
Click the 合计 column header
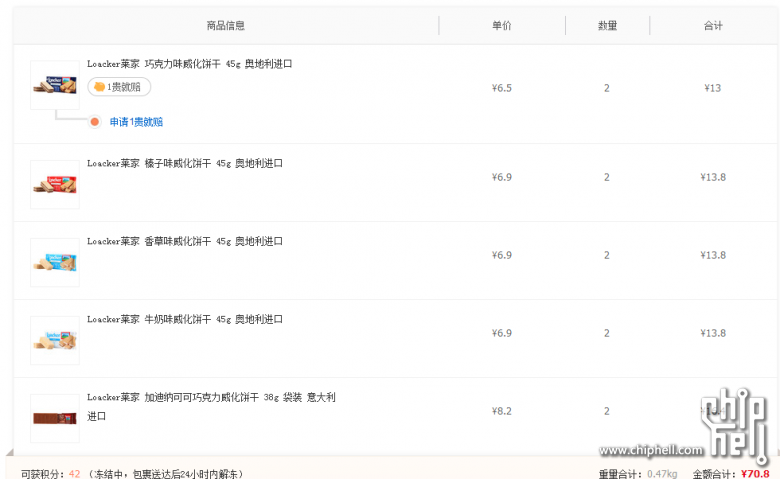[x=713, y=25]
